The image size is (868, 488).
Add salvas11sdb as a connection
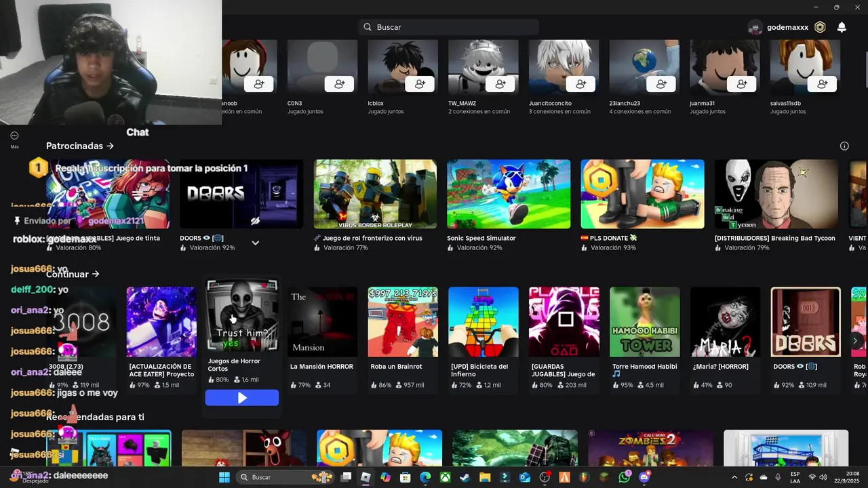coord(823,84)
